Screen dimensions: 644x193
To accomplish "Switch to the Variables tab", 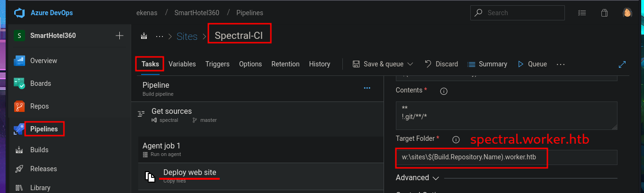I will [182, 64].
